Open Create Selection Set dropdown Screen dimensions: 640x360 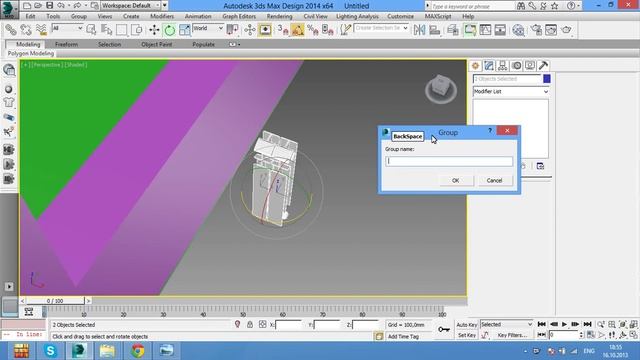(381, 28)
